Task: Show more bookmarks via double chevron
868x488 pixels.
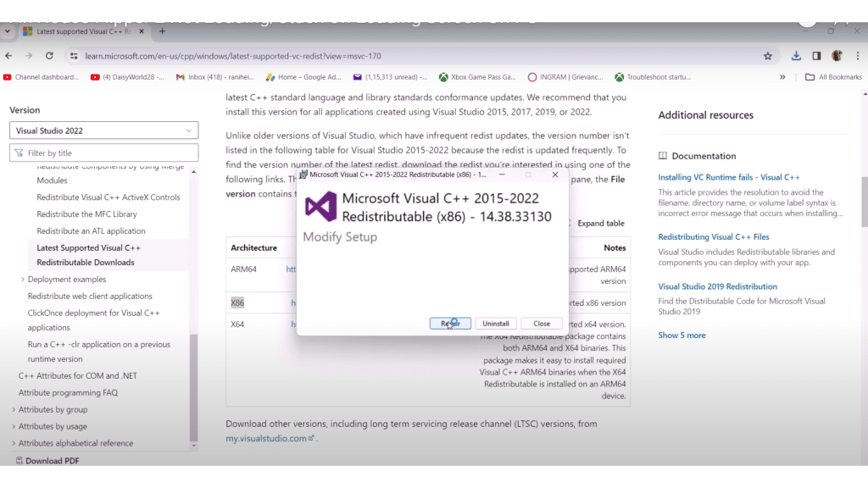Action: (782, 77)
